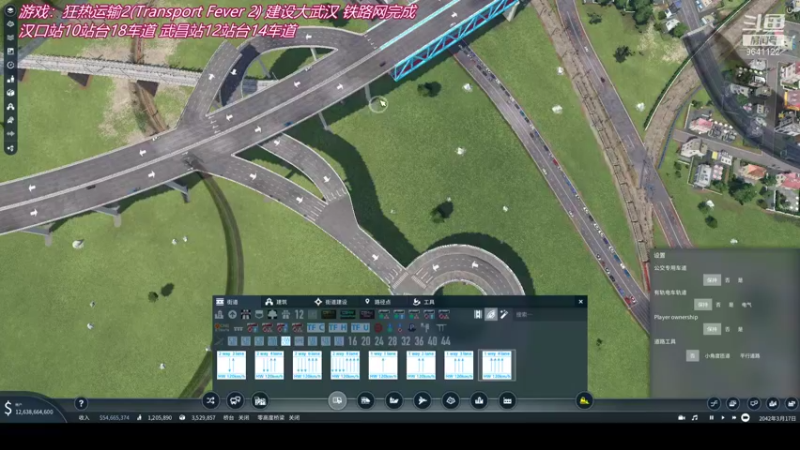Select lane count filter 36
Viewport: 800px width, 450px height.
click(419, 341)
